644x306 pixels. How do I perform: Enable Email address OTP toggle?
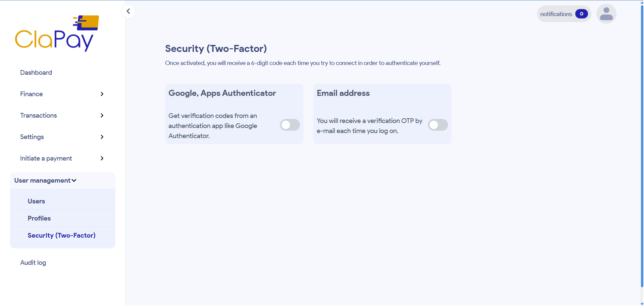(x=438, y=125)
